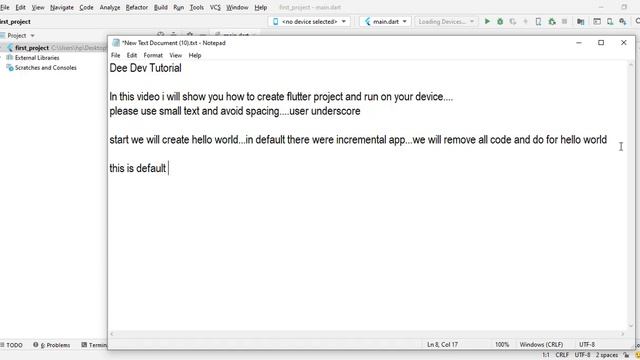The height and width of the screenshot is (360, 640).
Task: Click Ln 8, Col 17 in Notepad status bar
Action: pos(442,344)
